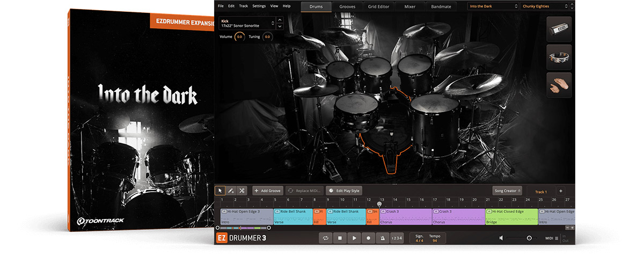Select the shaker percussion thumbnail
Viewport: 644px width, 262px height.
559,29
